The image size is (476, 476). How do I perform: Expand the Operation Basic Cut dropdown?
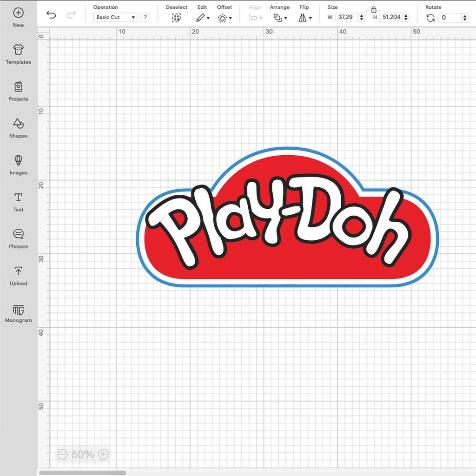115,17
